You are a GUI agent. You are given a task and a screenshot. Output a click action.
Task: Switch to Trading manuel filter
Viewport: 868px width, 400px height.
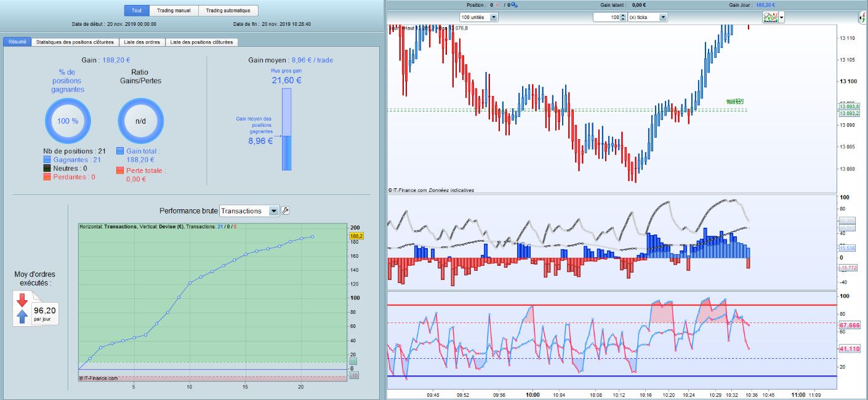pos(174,10)
